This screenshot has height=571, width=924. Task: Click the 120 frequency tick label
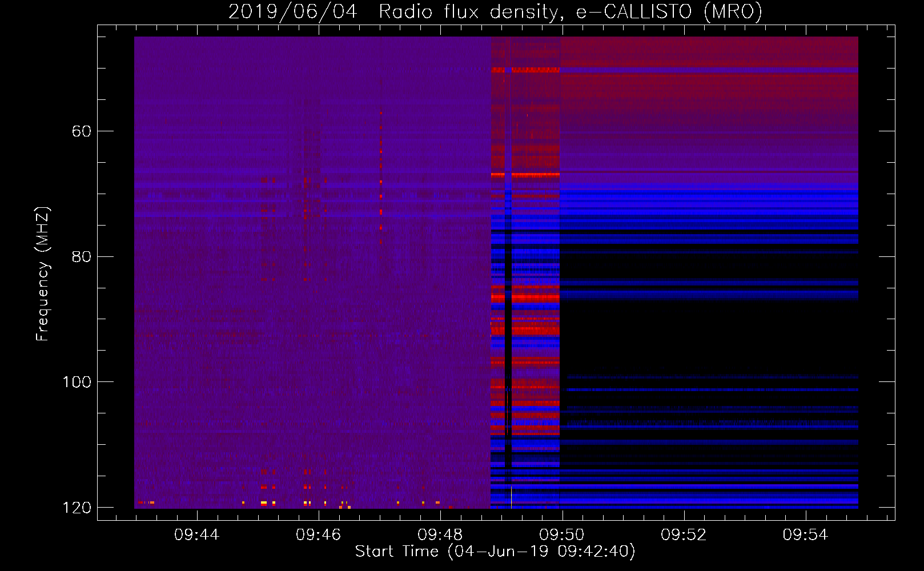(x=77, y=508)
